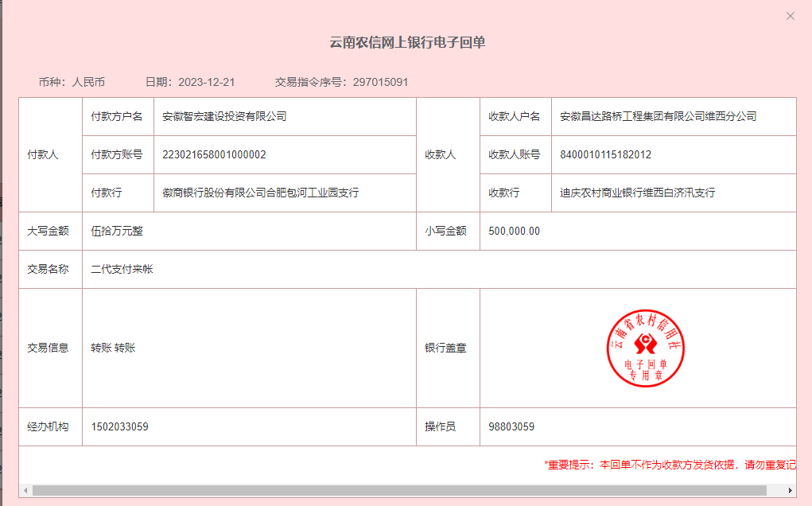Click the left arrow of horizontal scrollbar

(x=25, y=490)
